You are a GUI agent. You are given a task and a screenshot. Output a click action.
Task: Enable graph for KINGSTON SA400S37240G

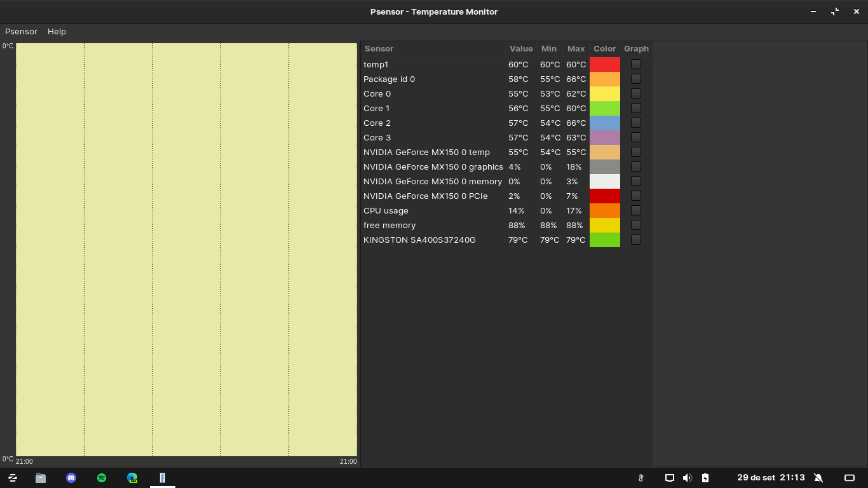click(636, 240)
